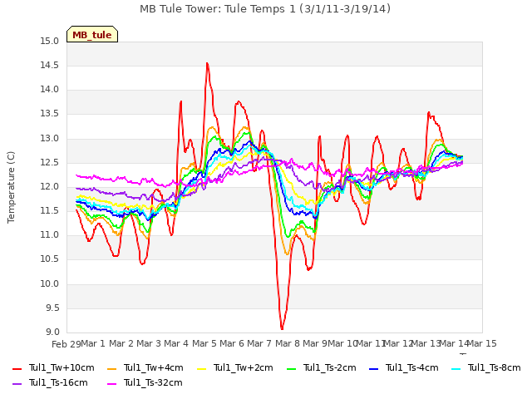Click the Mar 6 x-axis date label
Image resolution: width=532 pixels, height=399 pixels.
[232, 343]
